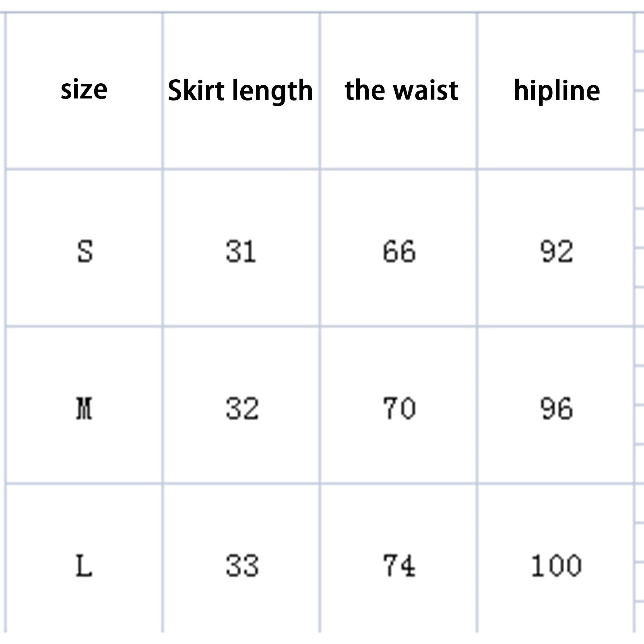Select the "hipline" header cell
The width and height of the screenshot is (644, 644).
[557, 91]
